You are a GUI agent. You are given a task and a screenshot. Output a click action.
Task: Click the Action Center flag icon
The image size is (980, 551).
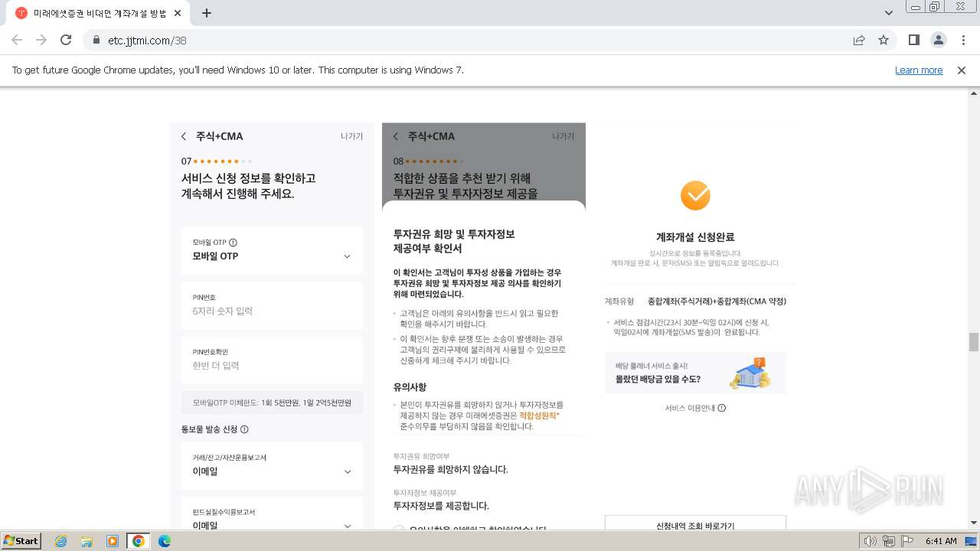[x=908, y=541]
